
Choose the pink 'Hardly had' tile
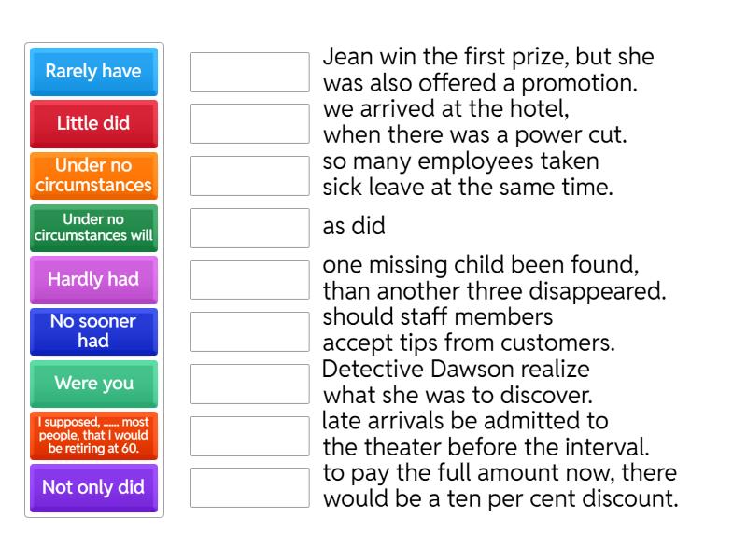pyautogui.click(x=93, y=279)
